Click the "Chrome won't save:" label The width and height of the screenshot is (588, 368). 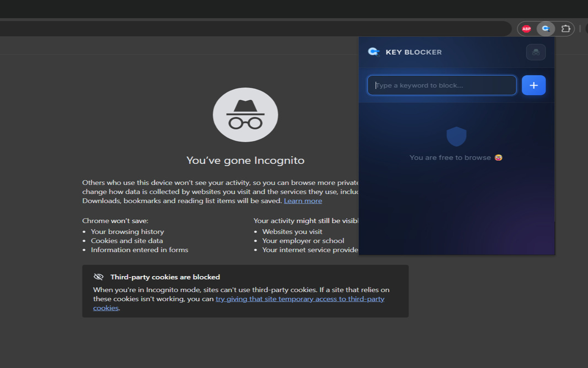point(115,221)
